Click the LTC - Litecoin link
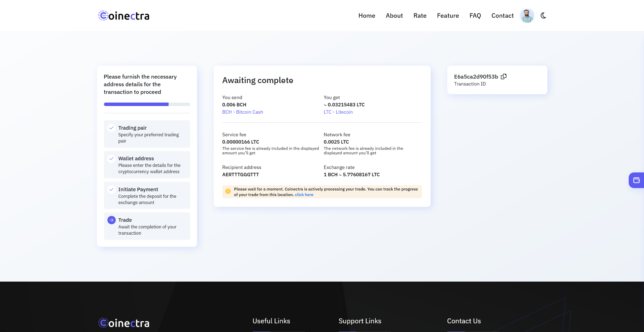This screenshot has width=644, height=332. click(338, 112)
